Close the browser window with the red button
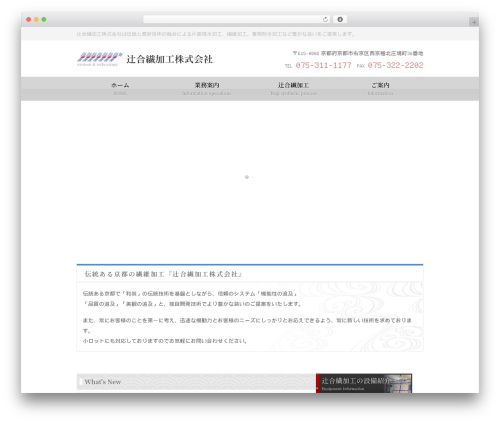Image resolution: width=500 pixels, height=423 pixels. pos(29,20)
